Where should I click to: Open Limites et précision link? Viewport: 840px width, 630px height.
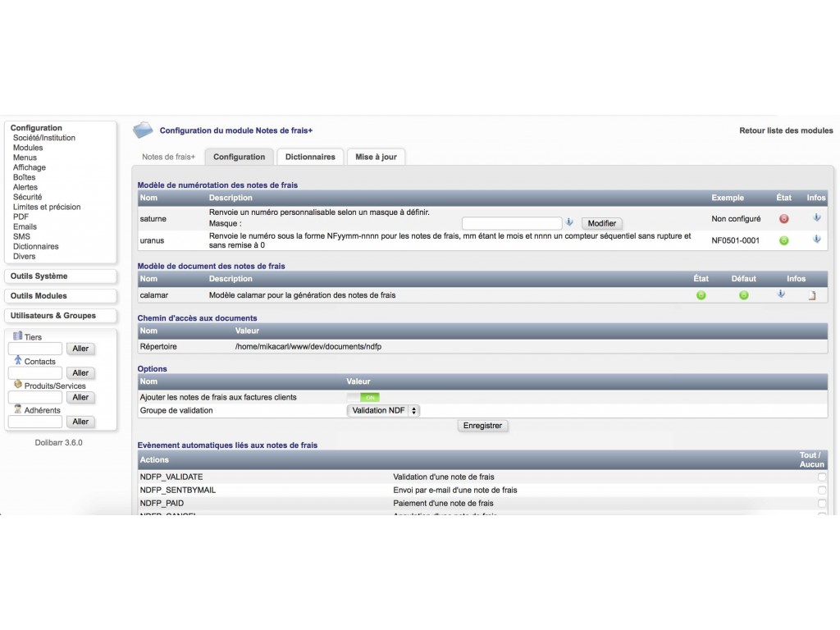coord(47,207)
